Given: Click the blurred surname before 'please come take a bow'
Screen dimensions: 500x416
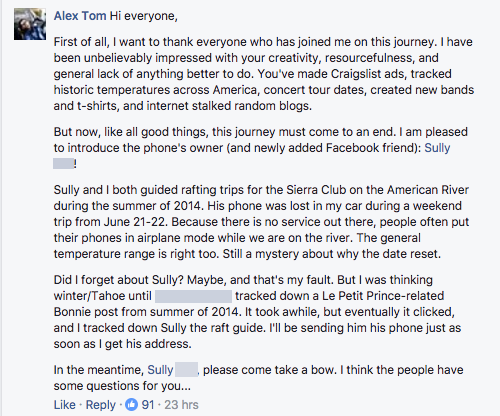Looking at the screenshot, I should (x=186, y=370).
